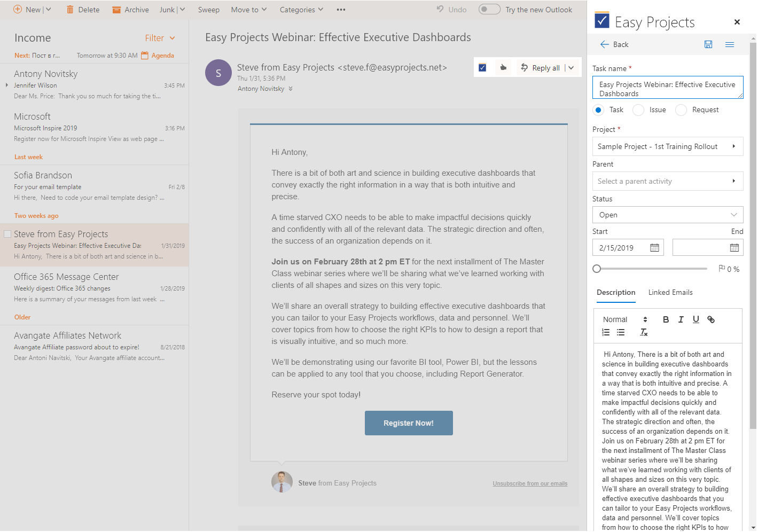Open the hamburger menu in Easy Projects panel
Image resolution: width=758 pixels, height=532 pixels.
click(730, 44)
